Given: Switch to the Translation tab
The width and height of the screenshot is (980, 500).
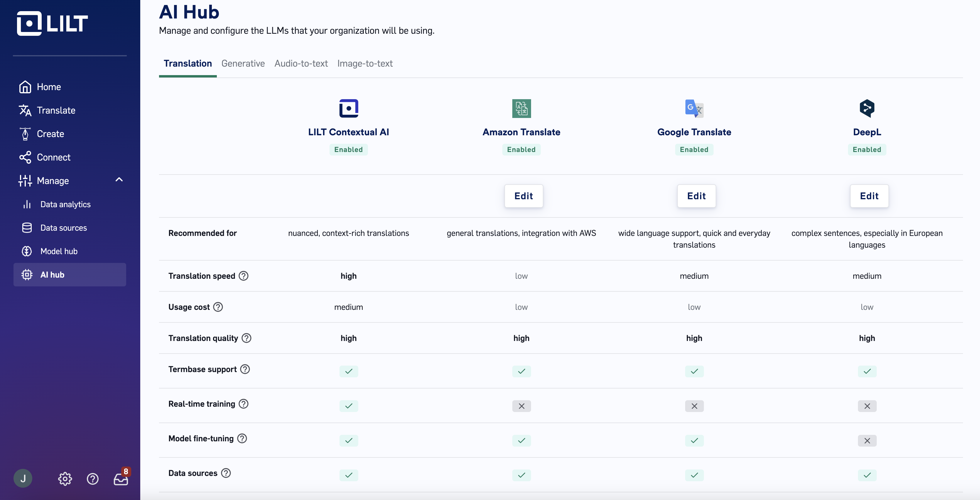Looking at the screenshot, I should 187,64.
